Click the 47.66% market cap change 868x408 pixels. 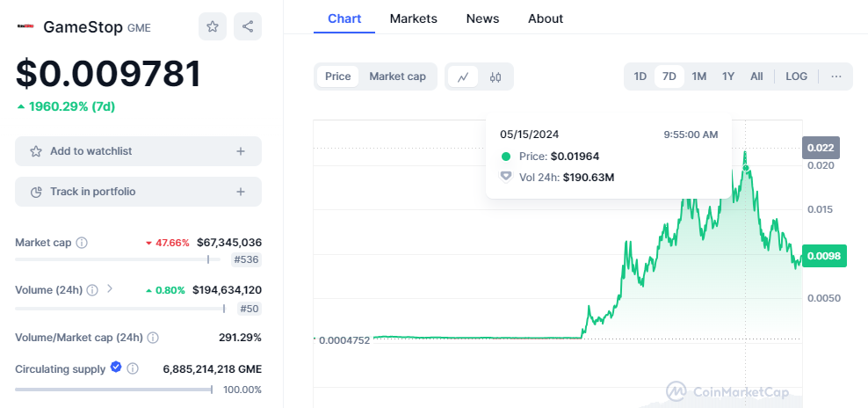(x=167, y=243)
